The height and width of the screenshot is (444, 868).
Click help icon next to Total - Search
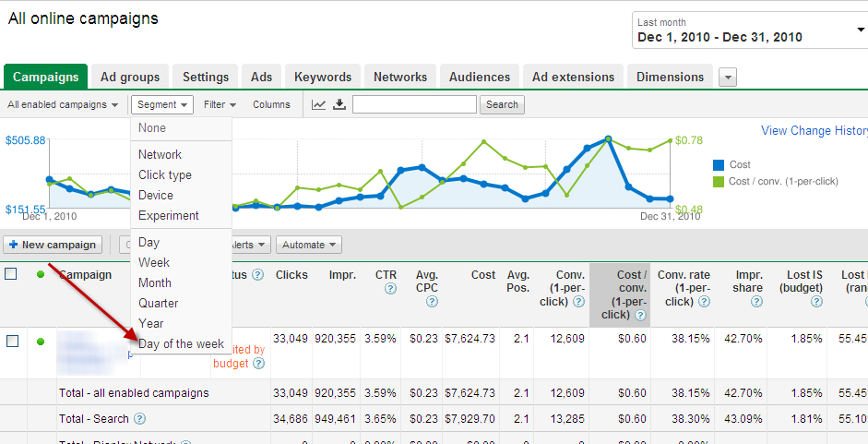click(139, 419)
